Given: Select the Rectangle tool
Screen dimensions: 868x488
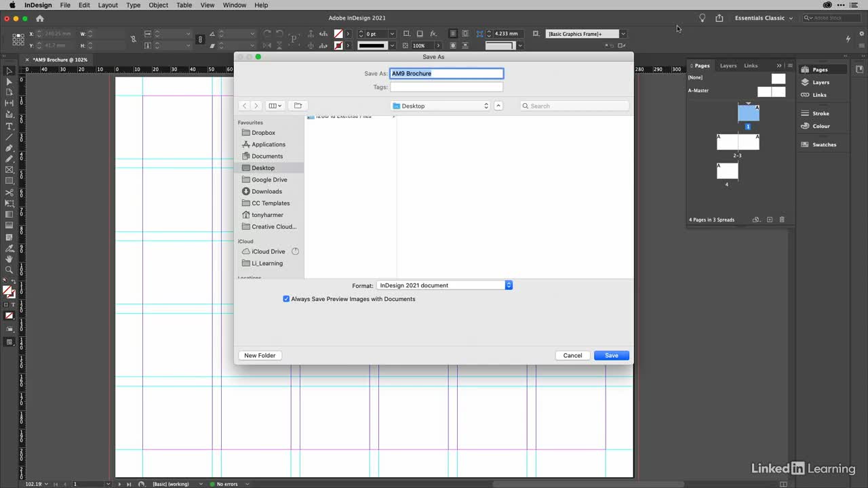Looking at the screenshot, I should coord(9,181).
